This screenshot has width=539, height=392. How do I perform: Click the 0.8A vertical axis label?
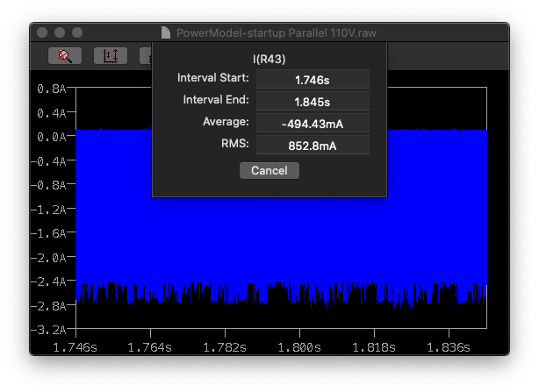[52, 89]
